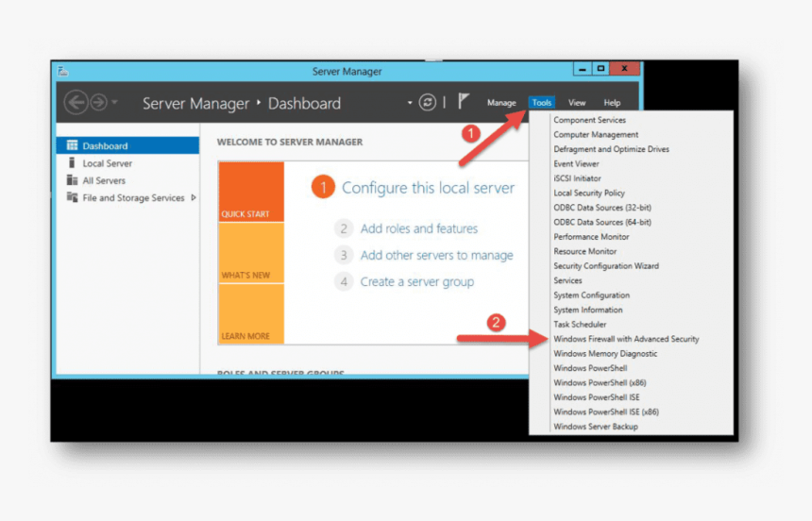Open the View menu
This screenshot has height=521, width=812.
[x=576, y=103]
